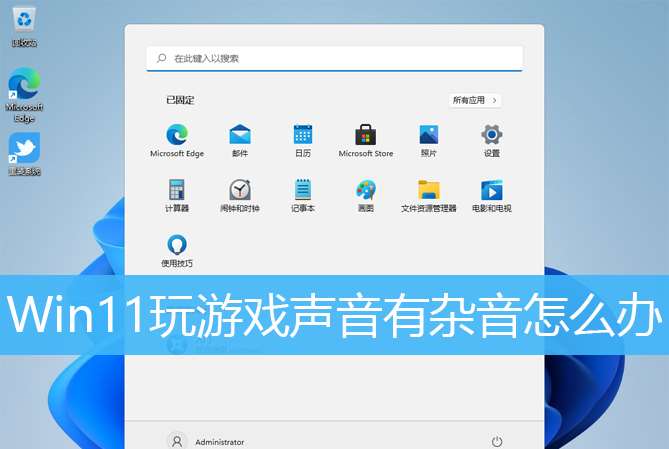Screen dimensions: 669x449
Task: Open Microsoft Store pinned app
Action: (x=366, y=140)
